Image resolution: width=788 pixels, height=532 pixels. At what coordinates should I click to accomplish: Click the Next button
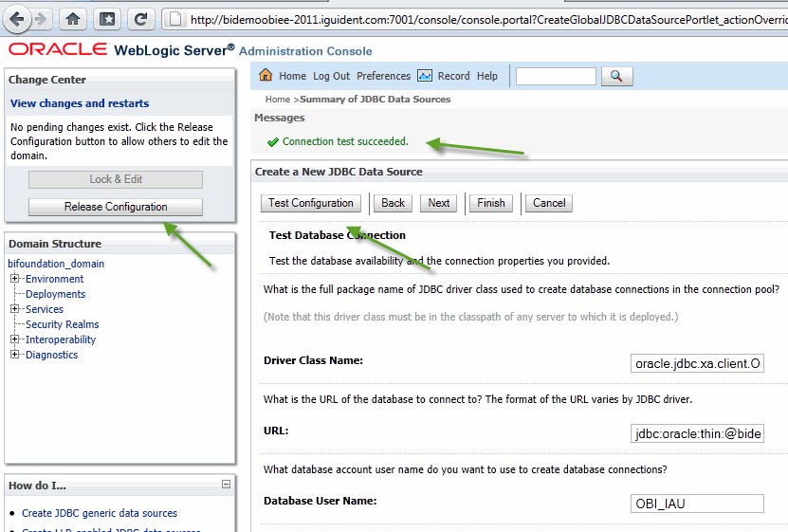[x=439, y=203]
